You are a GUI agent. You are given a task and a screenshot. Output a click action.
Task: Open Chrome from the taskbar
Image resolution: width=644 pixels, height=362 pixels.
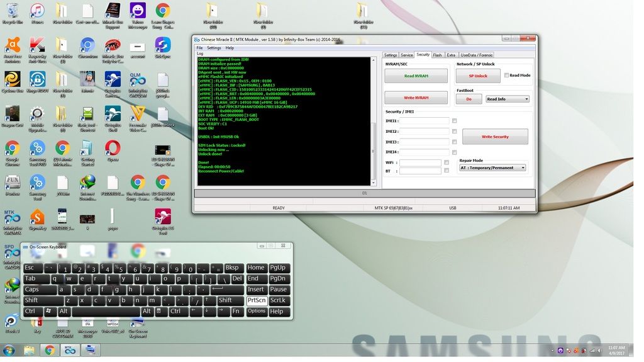click(x=49, y=350)
